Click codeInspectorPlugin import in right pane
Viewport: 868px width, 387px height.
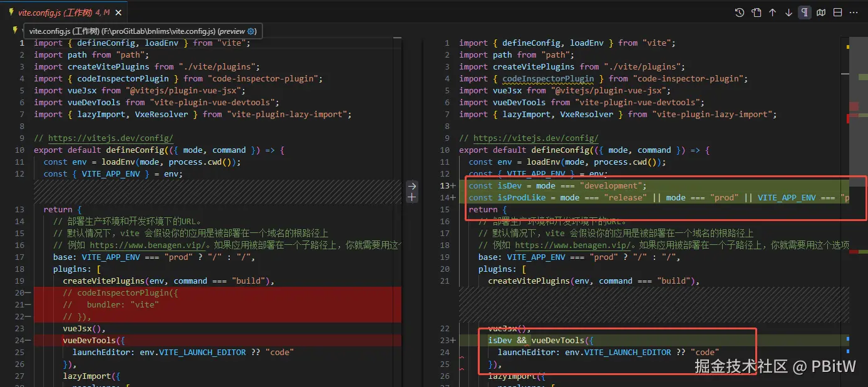click(548, 79)
